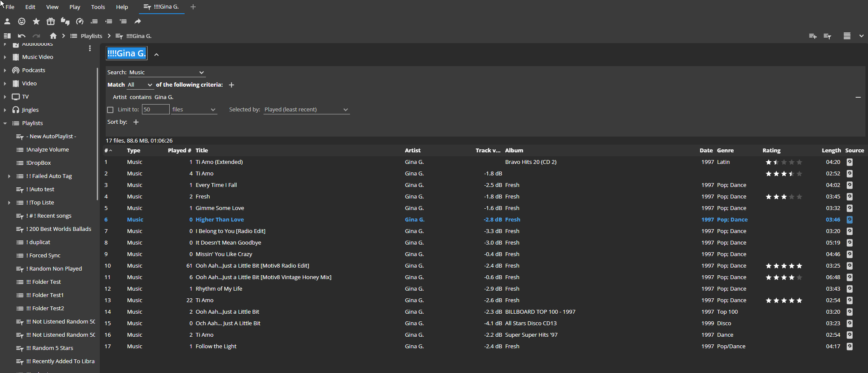Screen dimensions: 868x373
Task: Enable the 'Limit to' checkbox
Action: tap(110, 110)
